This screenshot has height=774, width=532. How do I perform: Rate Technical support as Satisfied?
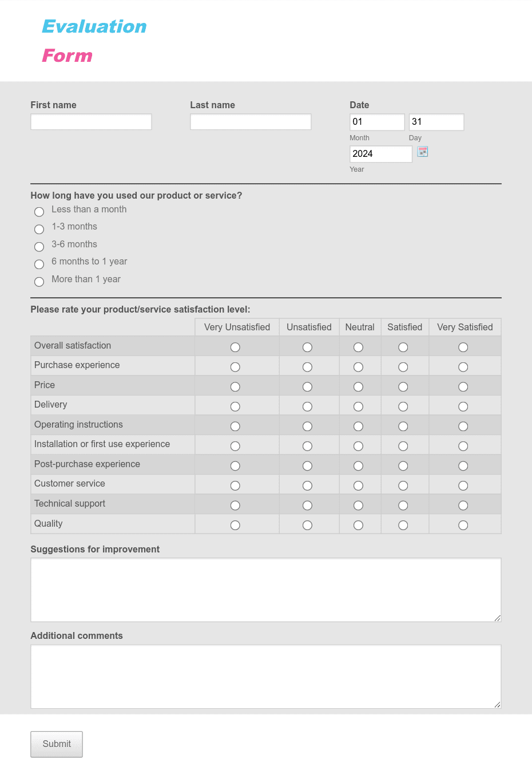[x=403, y=506]
